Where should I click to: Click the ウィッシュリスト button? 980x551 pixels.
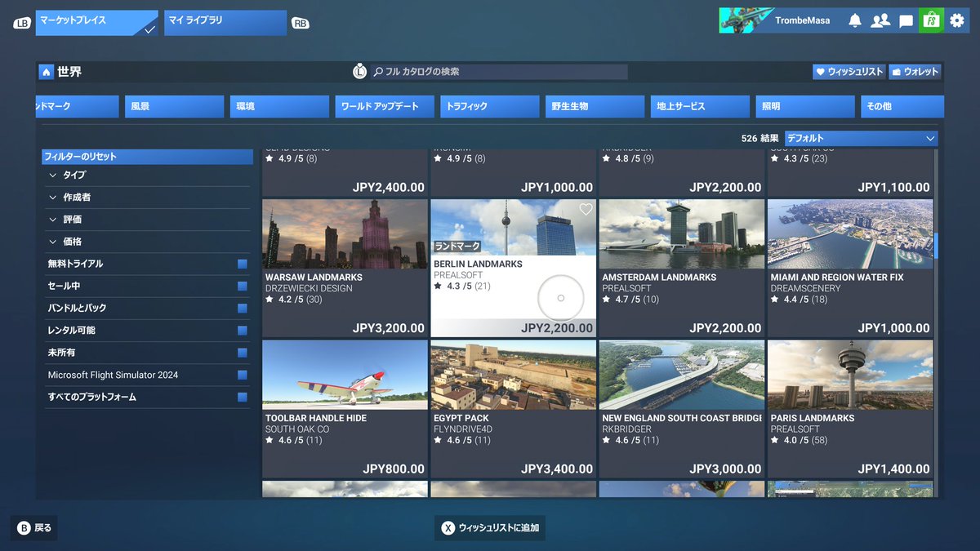849,72
